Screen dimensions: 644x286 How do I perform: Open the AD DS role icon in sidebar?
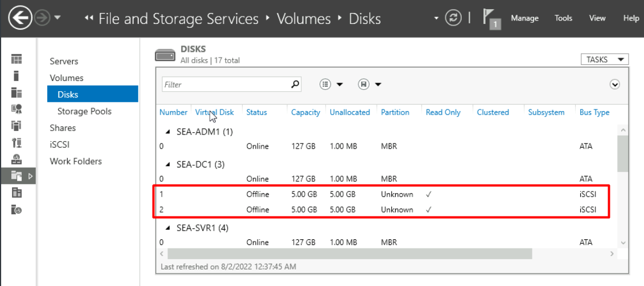pos(17,125)
